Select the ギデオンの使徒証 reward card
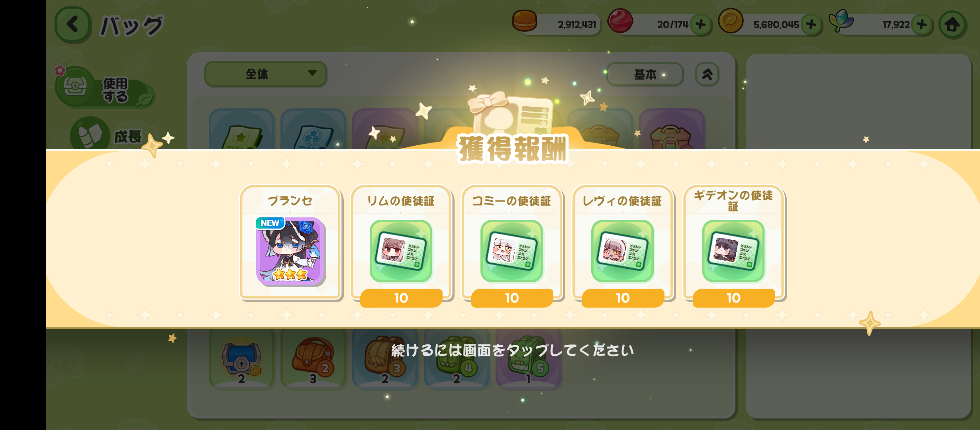980x430 pixels. tap(733, 245)
